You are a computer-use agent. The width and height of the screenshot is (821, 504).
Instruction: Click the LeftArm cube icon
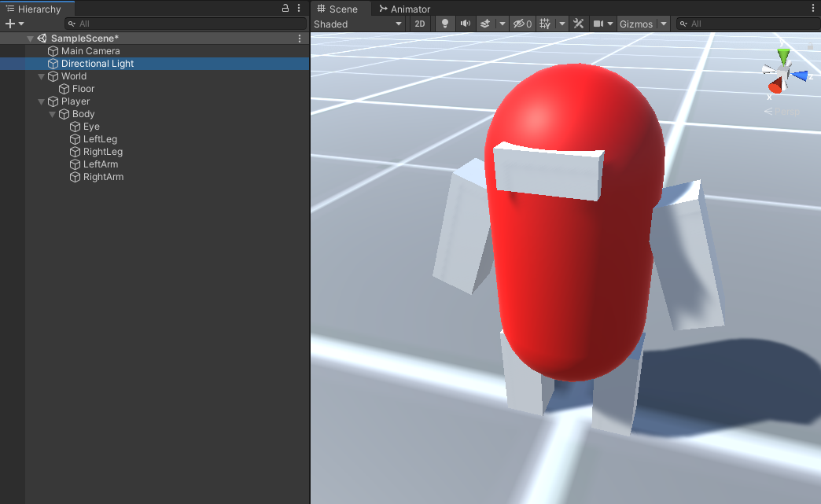click(75, 164)
